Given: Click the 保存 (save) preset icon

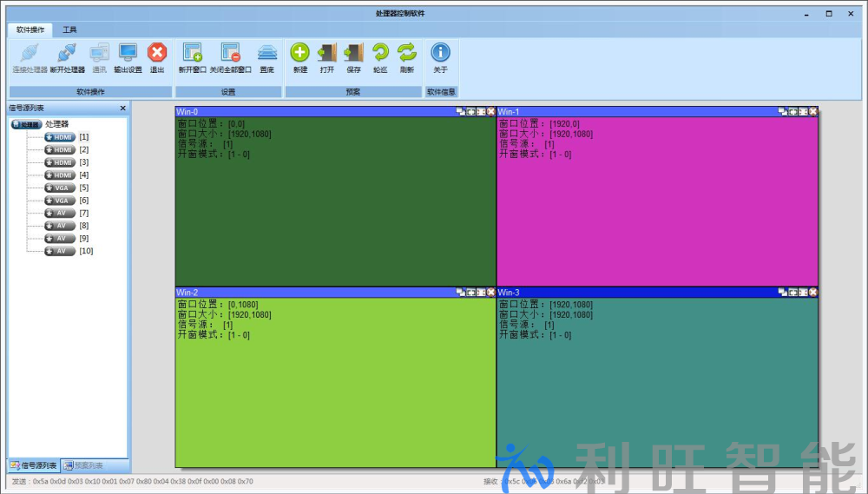Looking at the screenshot, I should pyautogui.click(x=353, y=57).
